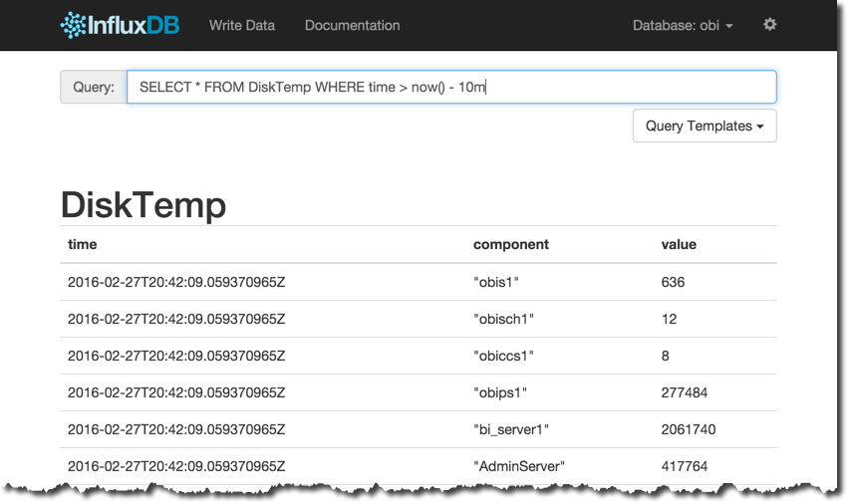Expand the Database: obi dropdown
This screenshot has width=847, height=504.
(683, 25)
